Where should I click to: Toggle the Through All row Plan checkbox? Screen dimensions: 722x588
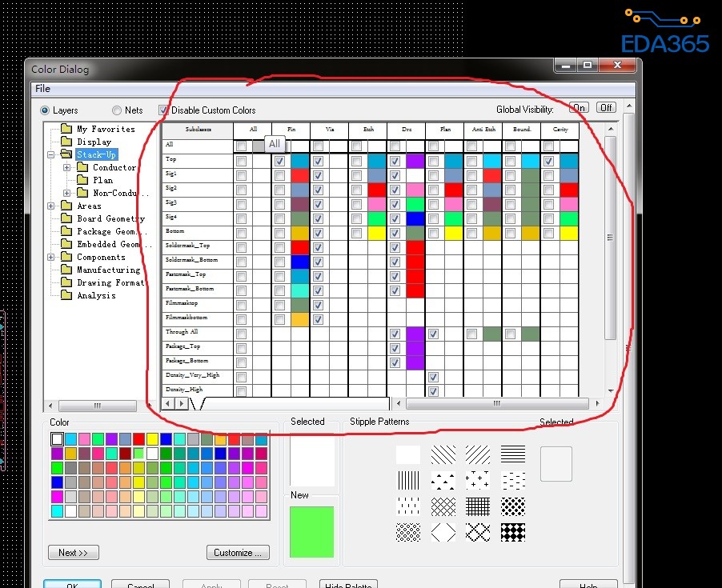(x=433, y=334)
